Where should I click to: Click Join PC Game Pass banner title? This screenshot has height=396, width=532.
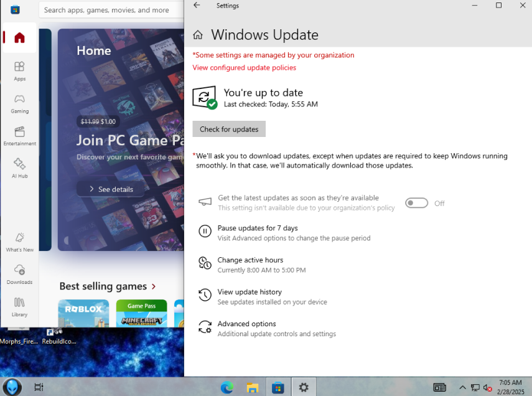(130, 140)
